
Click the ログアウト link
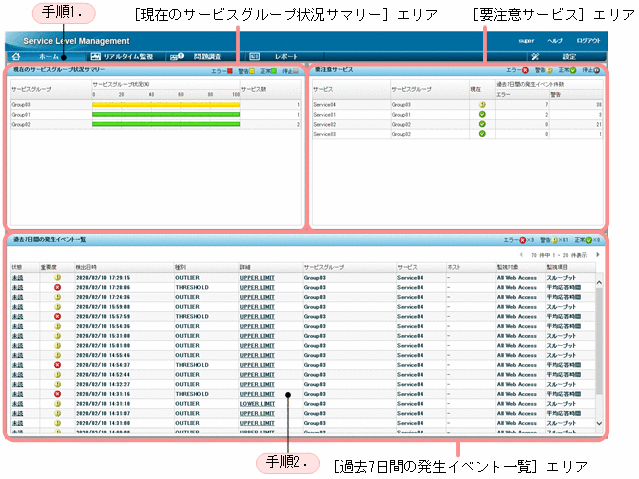[x=588, y=41]
